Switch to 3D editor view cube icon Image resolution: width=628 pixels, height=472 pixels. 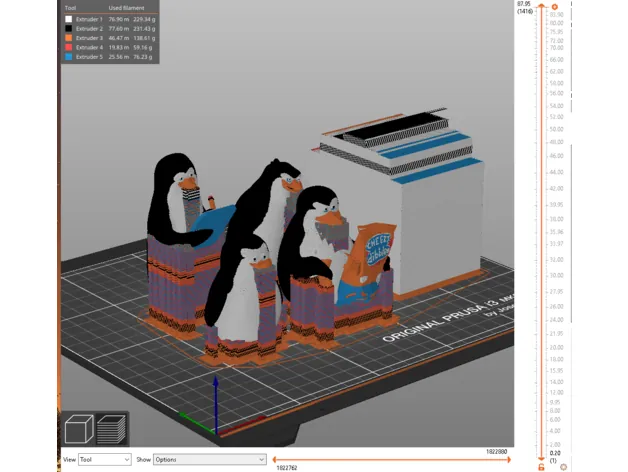point(79,431)
